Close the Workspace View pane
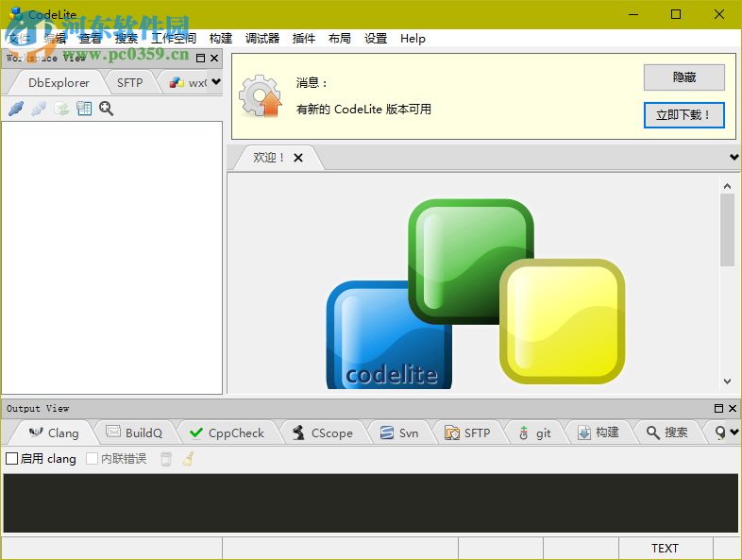The width and height of the screenshot is (742, 560). click(x=214, y=58)
